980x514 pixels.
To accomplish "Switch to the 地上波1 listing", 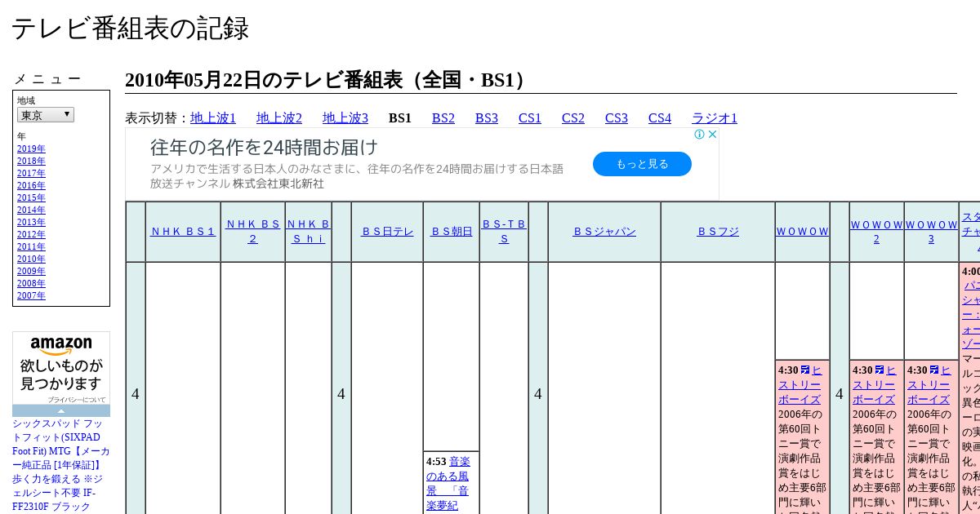I will (x=213, y=118).
